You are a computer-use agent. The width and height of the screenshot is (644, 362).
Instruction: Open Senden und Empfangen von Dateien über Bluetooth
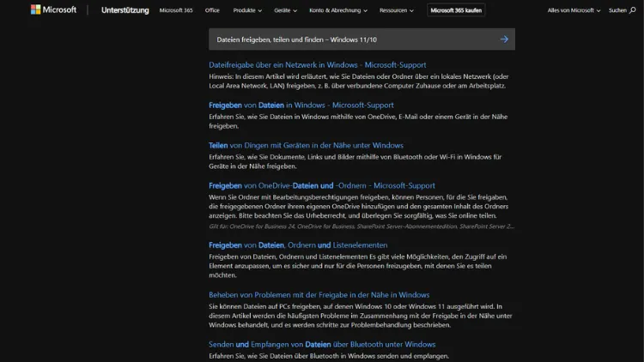point(322,344)
